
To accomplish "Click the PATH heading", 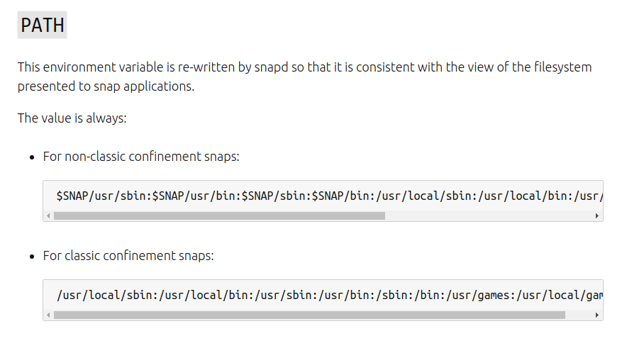I will [x=41, y=26].
